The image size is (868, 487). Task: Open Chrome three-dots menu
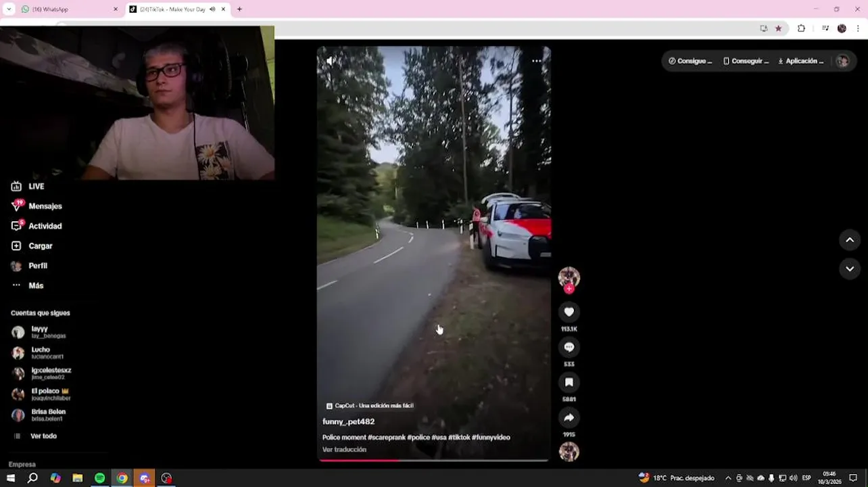[859, 28]
